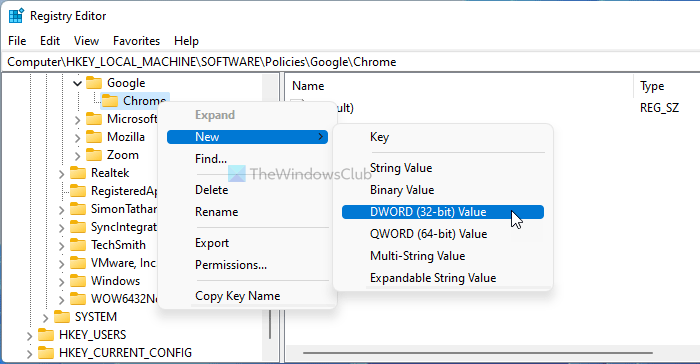
Task: Expand the HKEY_USERS hive
Action: pos(29,335)
